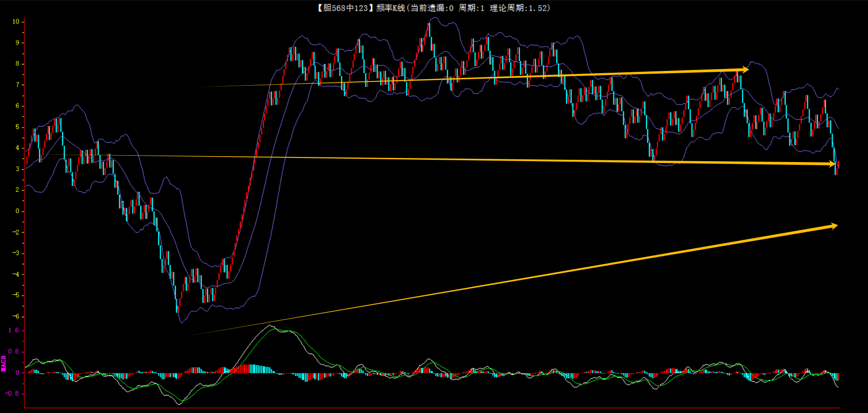Click the -6 label on price axis

(16, 316)
